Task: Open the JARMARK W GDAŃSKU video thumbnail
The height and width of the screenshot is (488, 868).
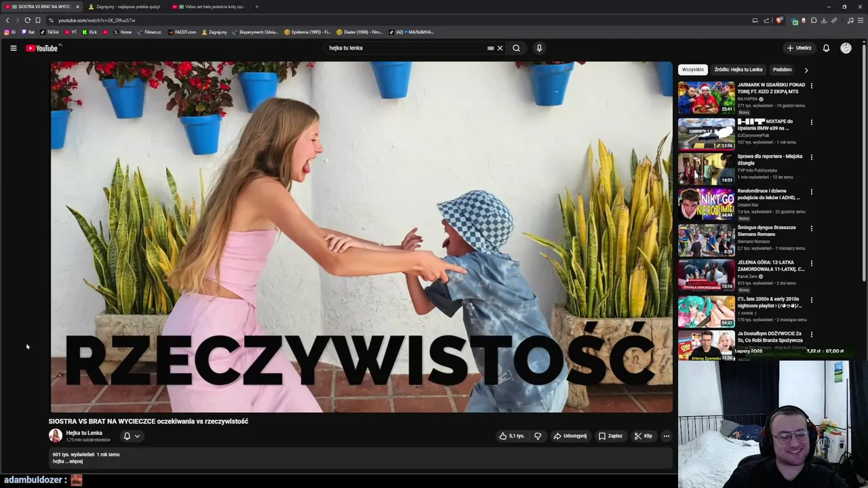Action: [x=706, y=98]
